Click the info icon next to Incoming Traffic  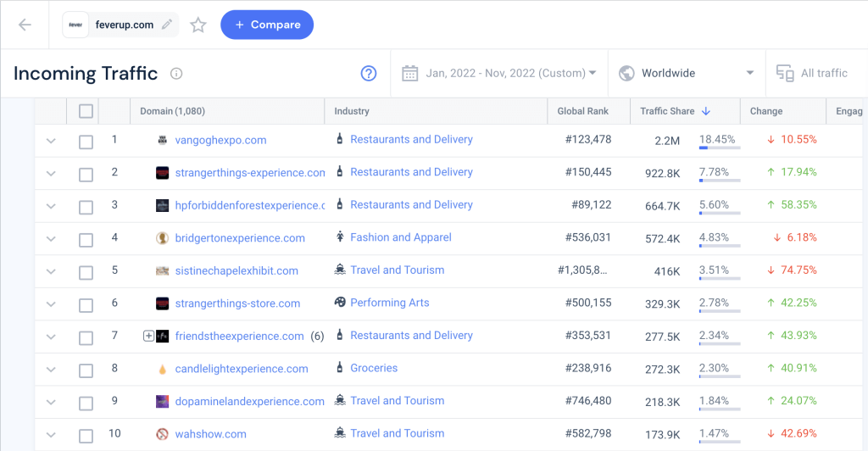point(176,74)
